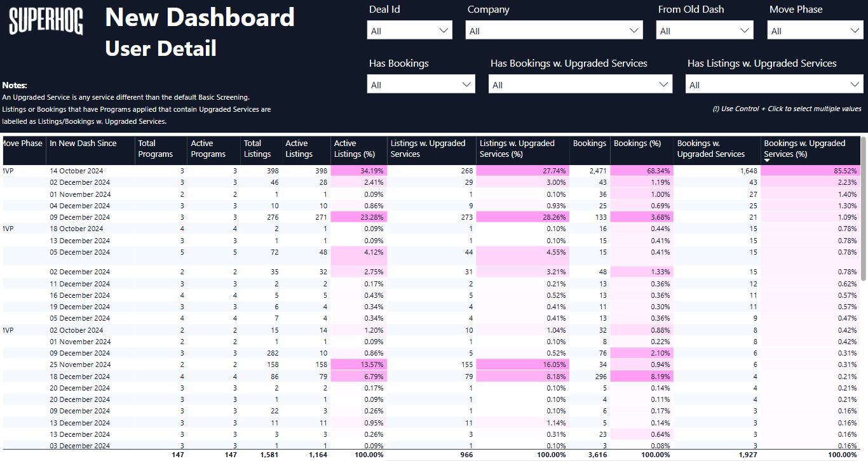Select the 14 October 2024 row date cell
The image size is (868, 461).
tap(76, 171)
